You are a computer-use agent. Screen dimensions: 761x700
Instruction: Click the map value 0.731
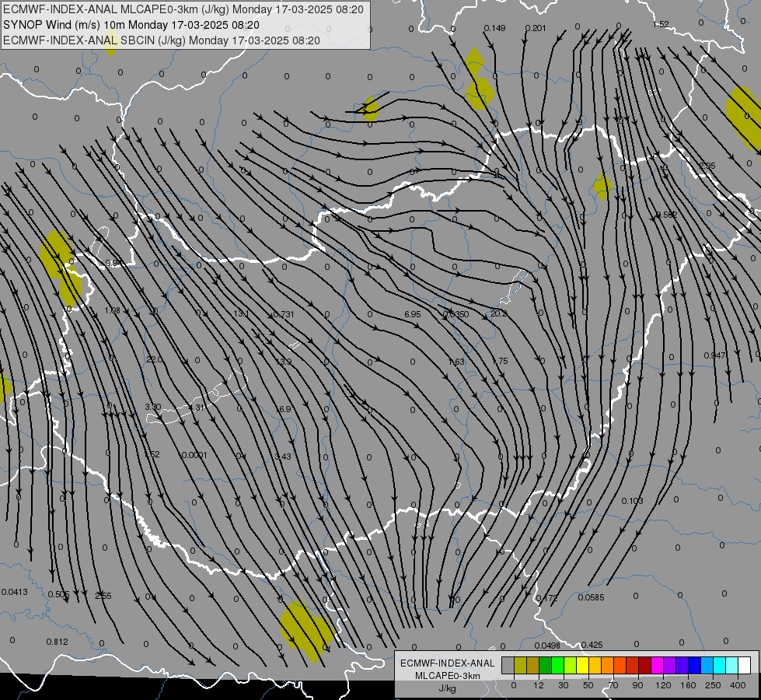tap(284, 314)
